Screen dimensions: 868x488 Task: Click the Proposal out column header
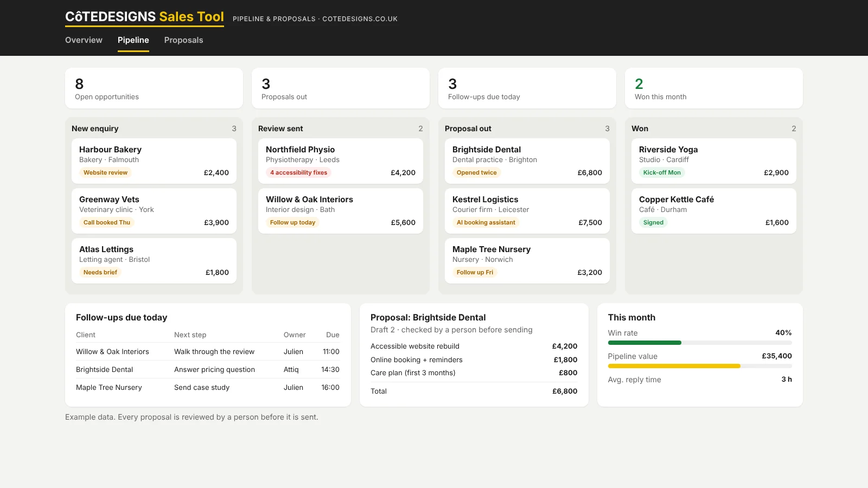[x=468, y=129]
